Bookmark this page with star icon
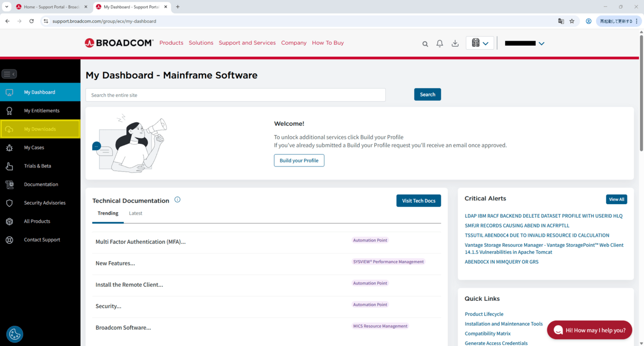 572,21
